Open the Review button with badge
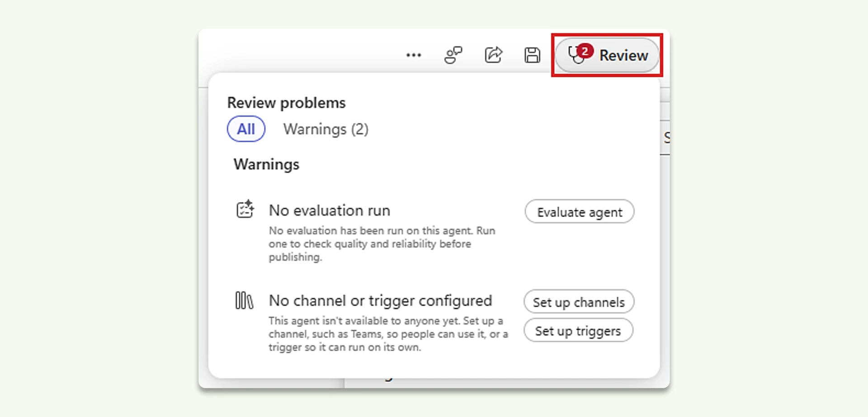The width and height of the screenshot is (868, 417). coord(607,55)
